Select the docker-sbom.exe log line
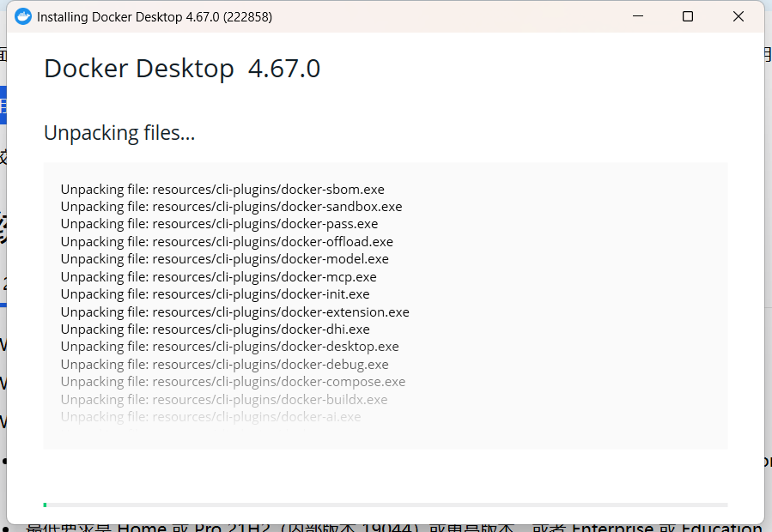The width and height of the screenshot is (772, 532). (222, 190)
